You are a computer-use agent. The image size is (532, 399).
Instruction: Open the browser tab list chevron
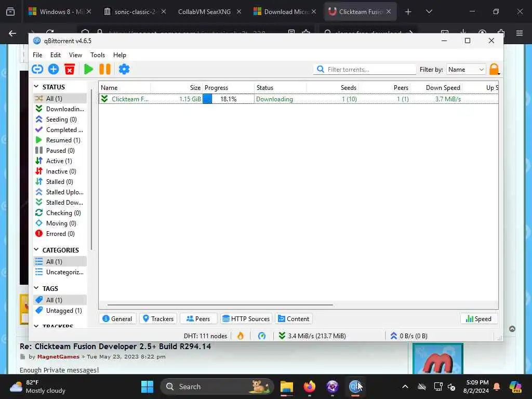[x=429, y=11]
